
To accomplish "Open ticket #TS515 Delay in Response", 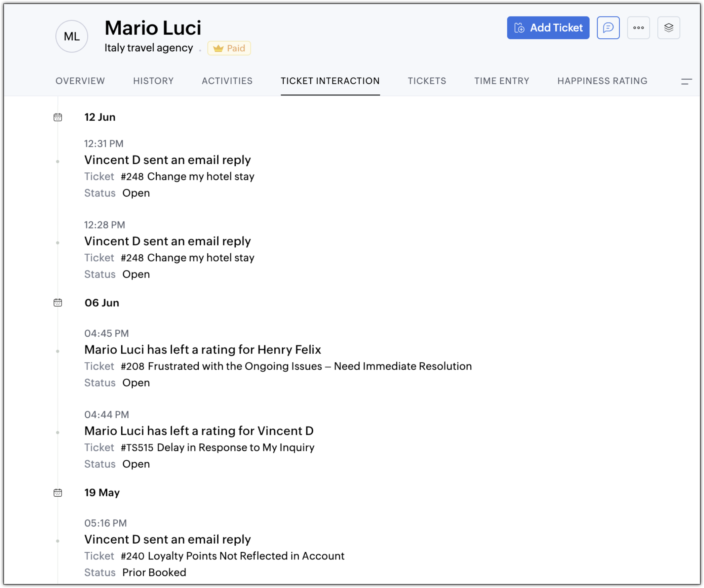I will [218, 448].
